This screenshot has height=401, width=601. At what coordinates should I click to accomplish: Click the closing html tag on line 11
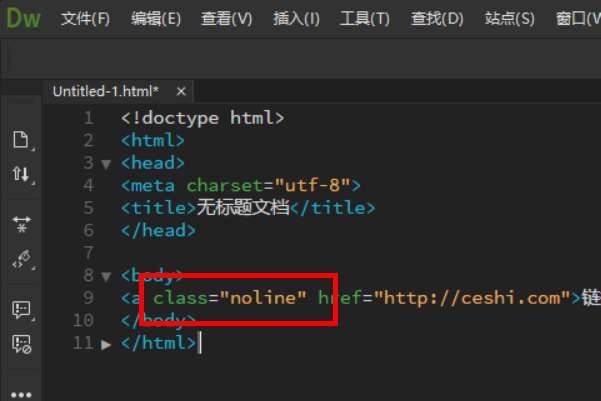[x=158, y=343]
